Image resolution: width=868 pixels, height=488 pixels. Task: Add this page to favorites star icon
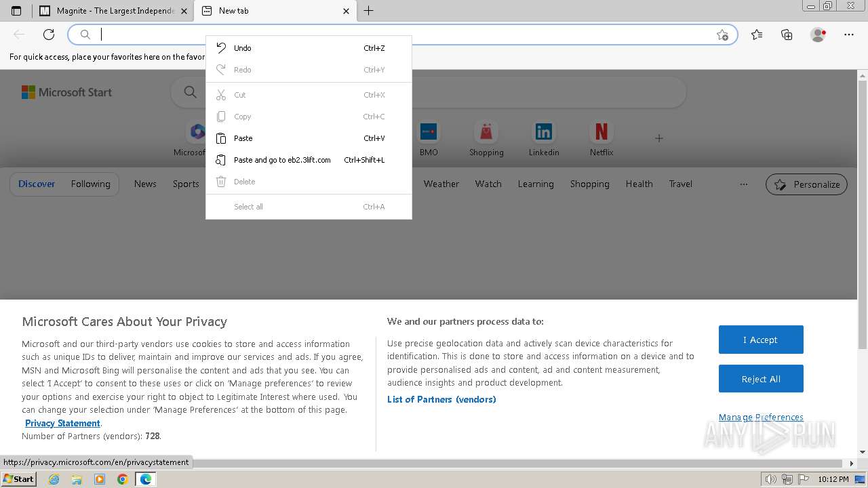[722, 35]
